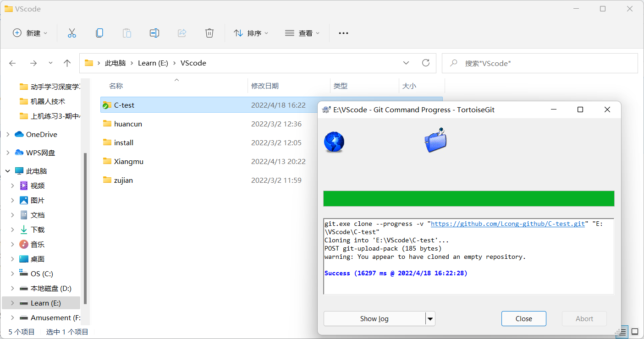Open the C-test.git GitHub link

click(x=508, y=224)
